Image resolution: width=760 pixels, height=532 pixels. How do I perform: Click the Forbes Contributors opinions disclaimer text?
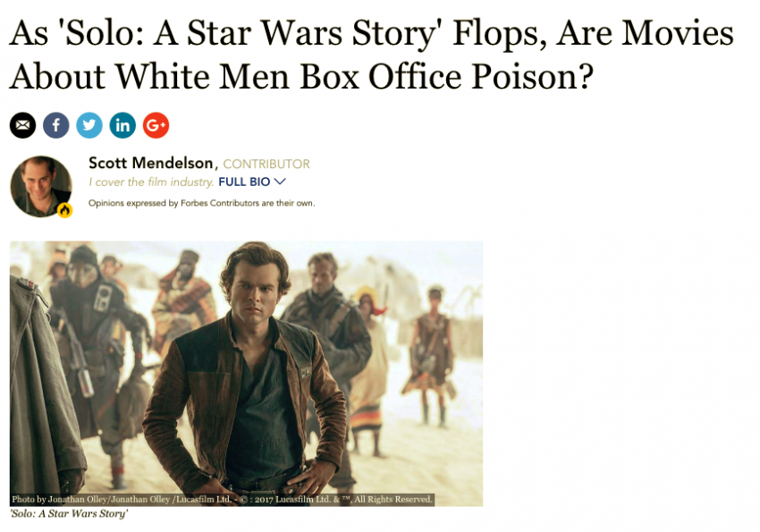[202, 203]
